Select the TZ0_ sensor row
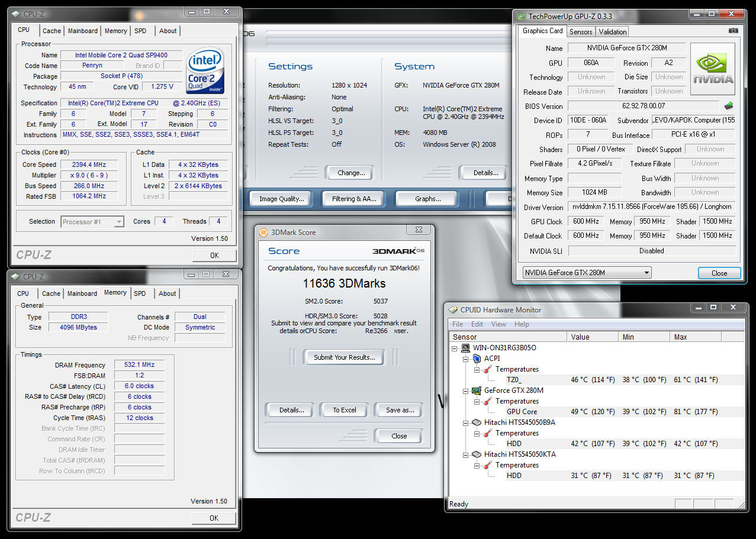The height and width of the screenshot is (539, 756). 597,380
